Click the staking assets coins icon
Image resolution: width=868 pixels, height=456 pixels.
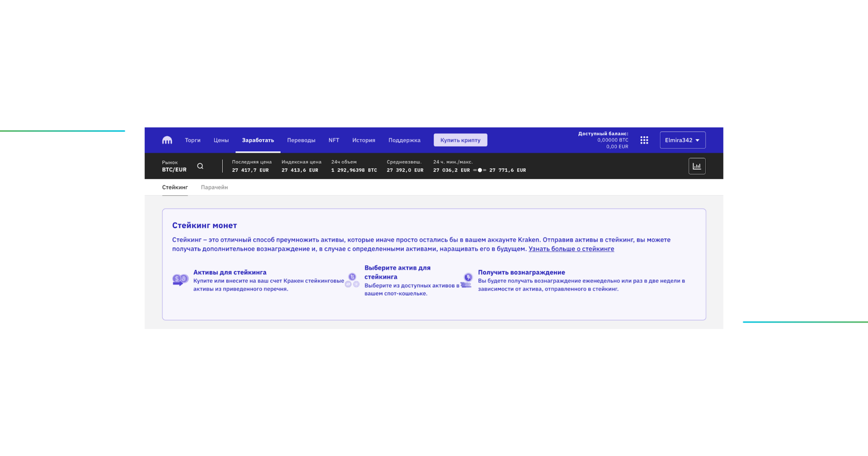[180, 280]
